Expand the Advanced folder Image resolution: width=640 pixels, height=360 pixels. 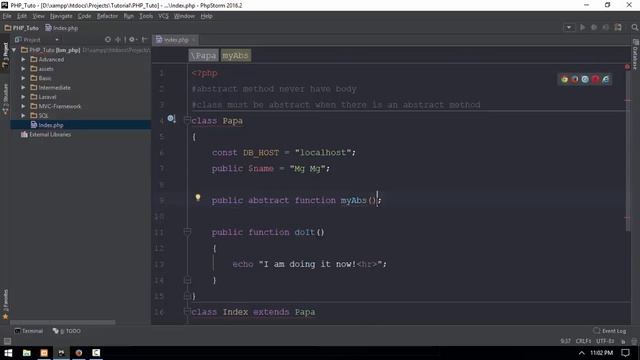[x=23, y=59]
